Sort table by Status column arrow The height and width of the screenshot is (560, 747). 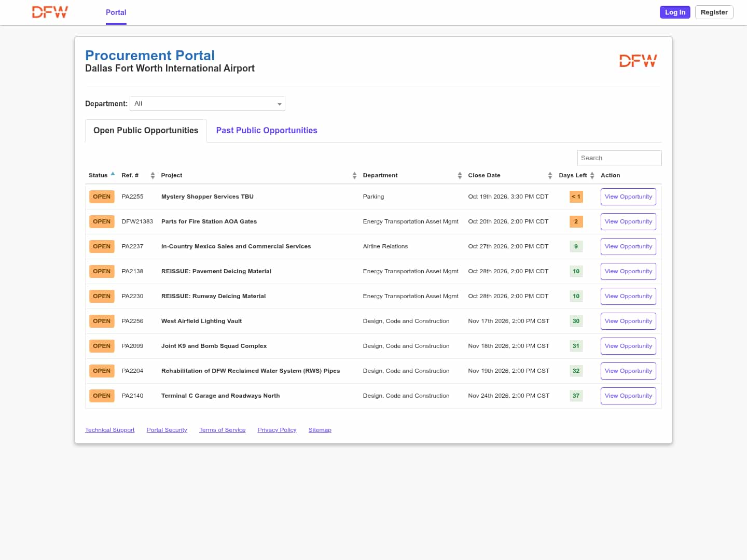113,174
